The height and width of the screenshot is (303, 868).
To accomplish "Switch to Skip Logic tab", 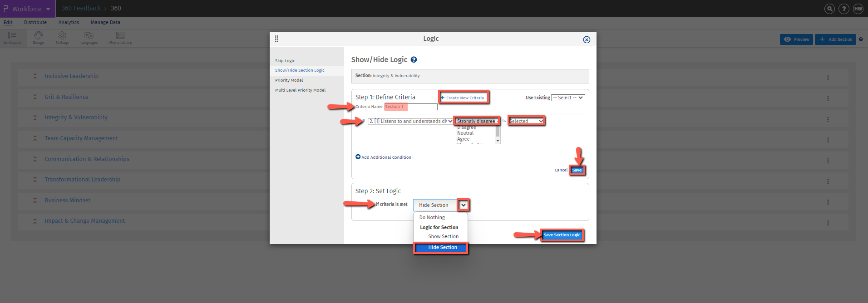I will [x=285, y=61].
